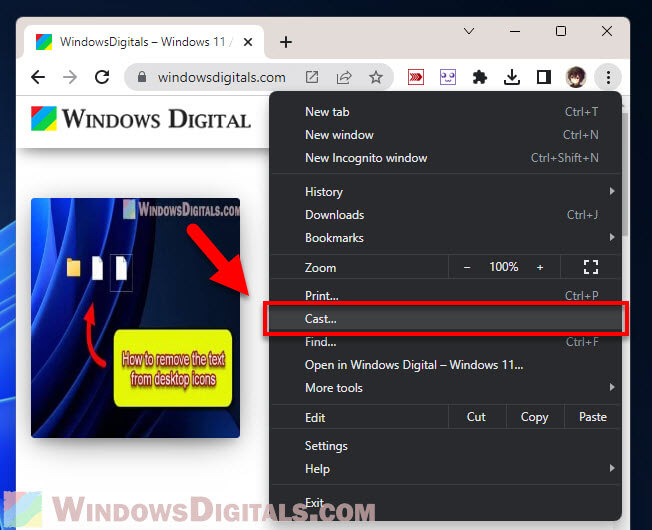Image resolution: width=652 pixels, height=530 pixels.
Task: Click the forward navigation arrow
Action: point(70,77)
